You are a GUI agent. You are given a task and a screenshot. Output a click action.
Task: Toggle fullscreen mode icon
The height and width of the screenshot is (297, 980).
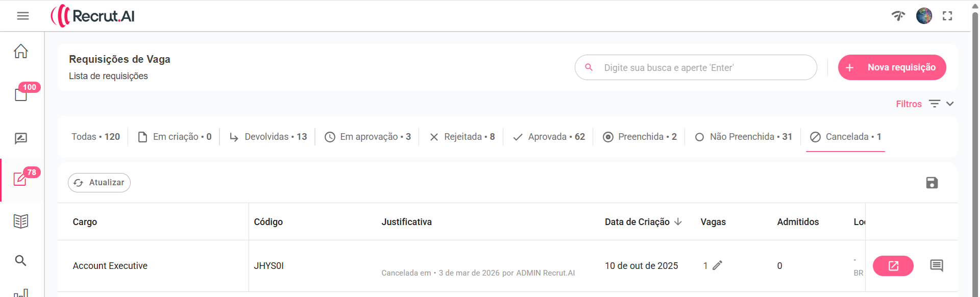click(x=947, y=16)
